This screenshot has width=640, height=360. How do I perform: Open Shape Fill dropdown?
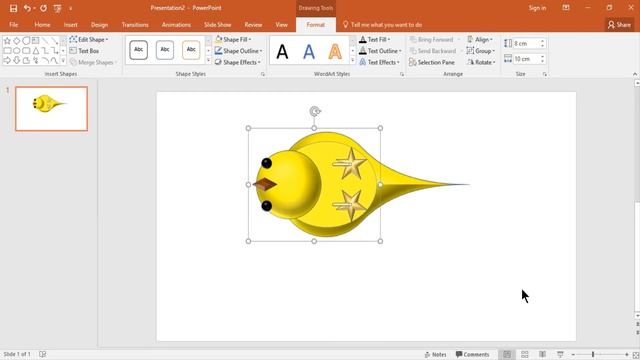pos(233,40)
